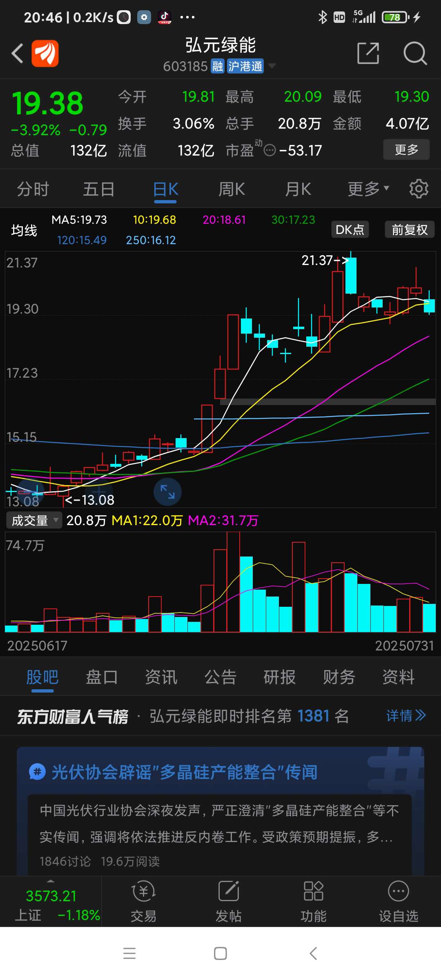
Task: Select 股吧 tab
Action: [42, 677]
